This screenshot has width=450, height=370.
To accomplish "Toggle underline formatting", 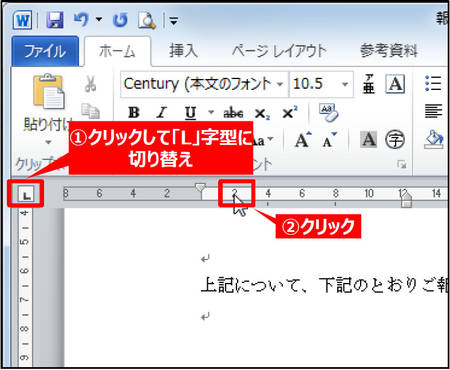I will click(190, 113).
